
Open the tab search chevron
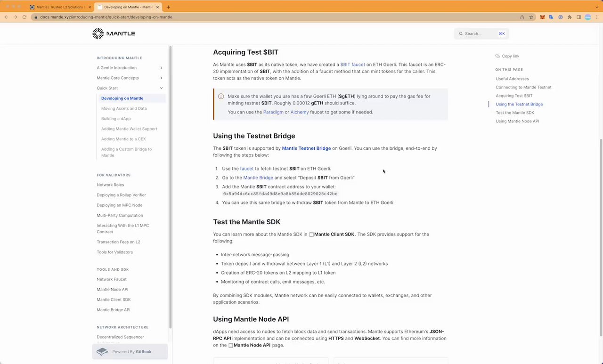(596, 7)
